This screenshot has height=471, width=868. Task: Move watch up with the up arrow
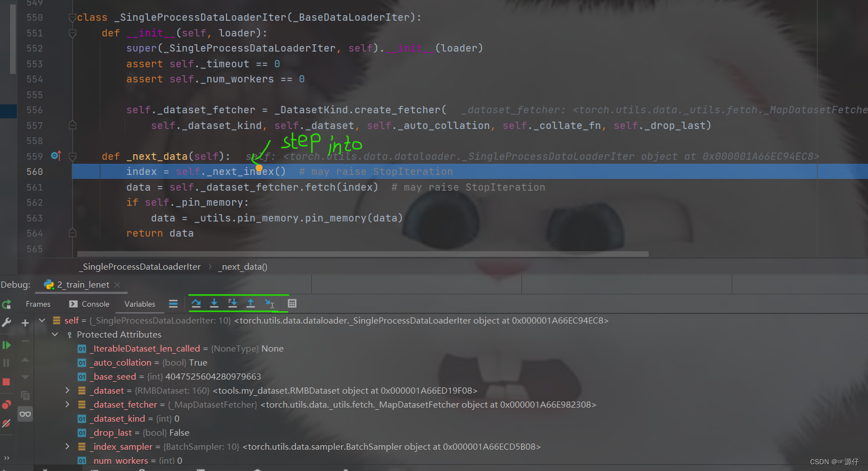[x=25, y=359]
